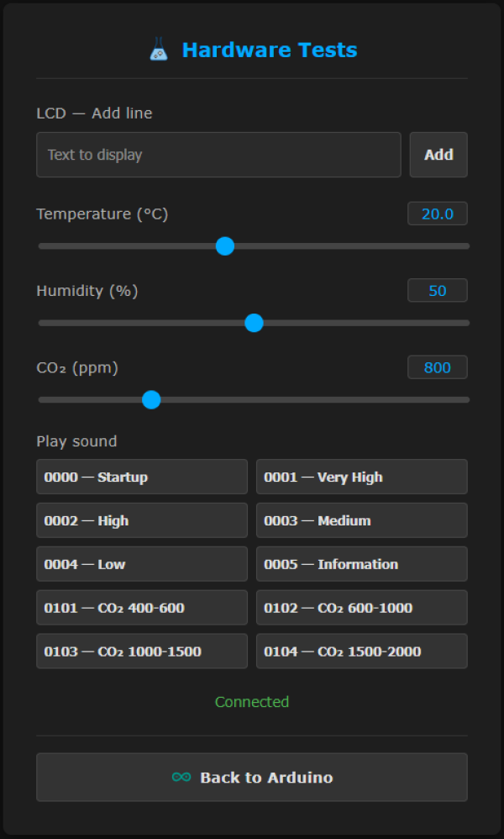Click the Humidity slider handle
504x839 pixels.
click(254, 323)
